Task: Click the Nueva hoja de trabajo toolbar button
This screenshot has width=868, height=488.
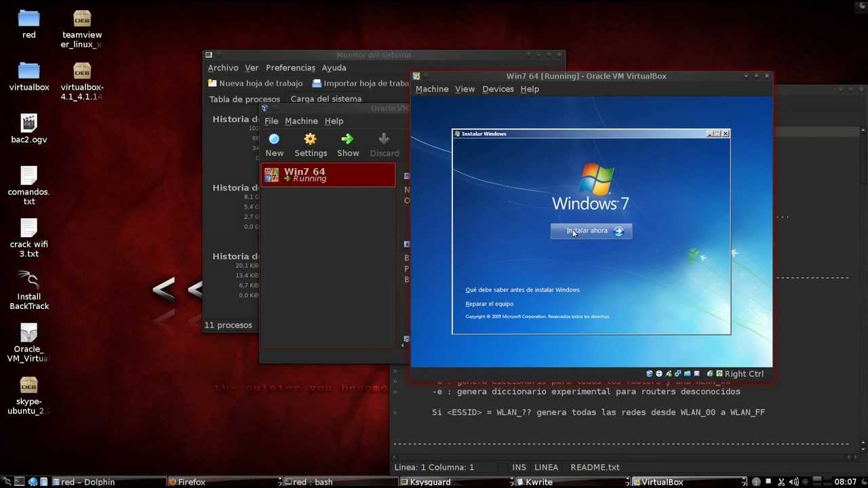Action: (x=255, y=83)
